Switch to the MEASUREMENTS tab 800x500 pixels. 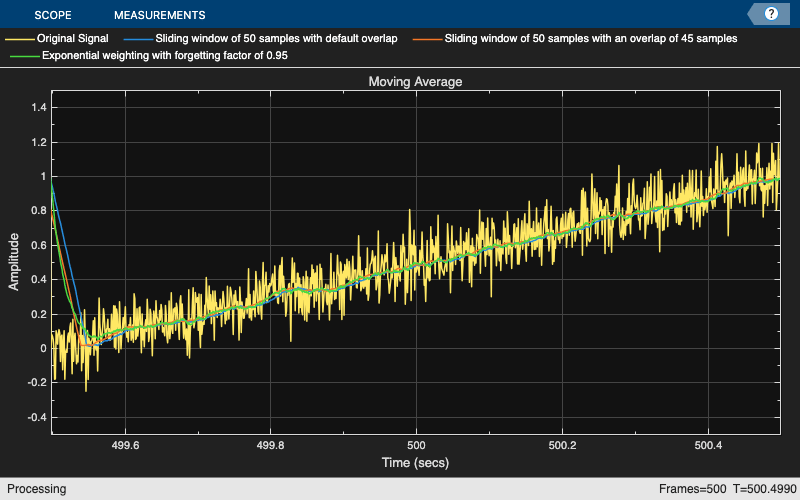[159, 15]
